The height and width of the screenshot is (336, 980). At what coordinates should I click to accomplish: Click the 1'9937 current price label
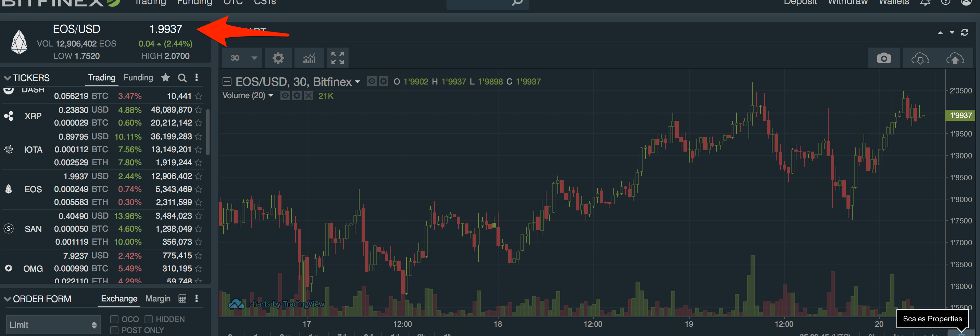[x=960, y=115]
